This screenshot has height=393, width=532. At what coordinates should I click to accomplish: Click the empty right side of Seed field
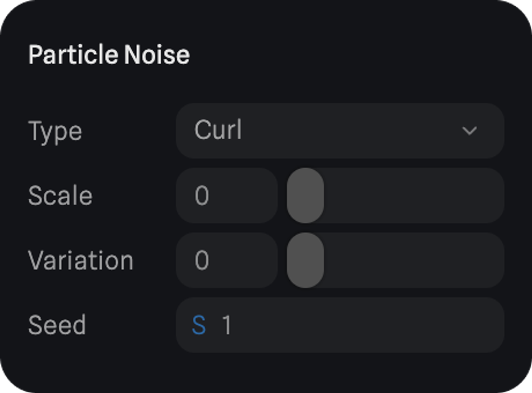399,325
